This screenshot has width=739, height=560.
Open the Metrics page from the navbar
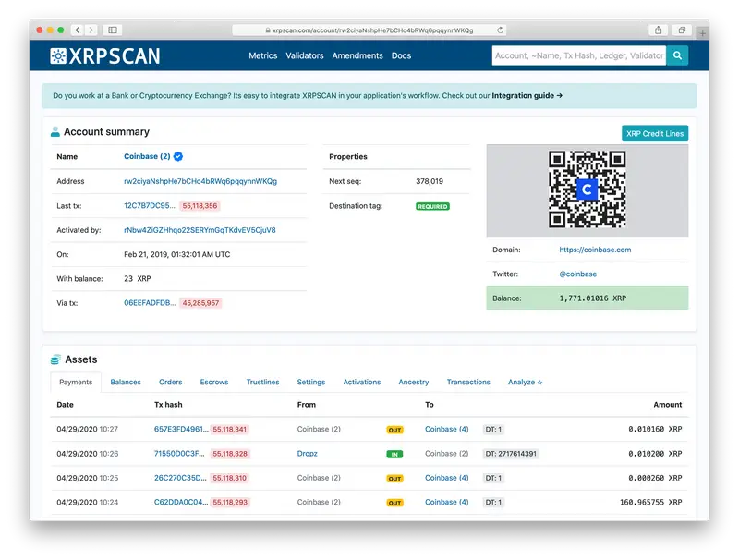pos(262,55)
